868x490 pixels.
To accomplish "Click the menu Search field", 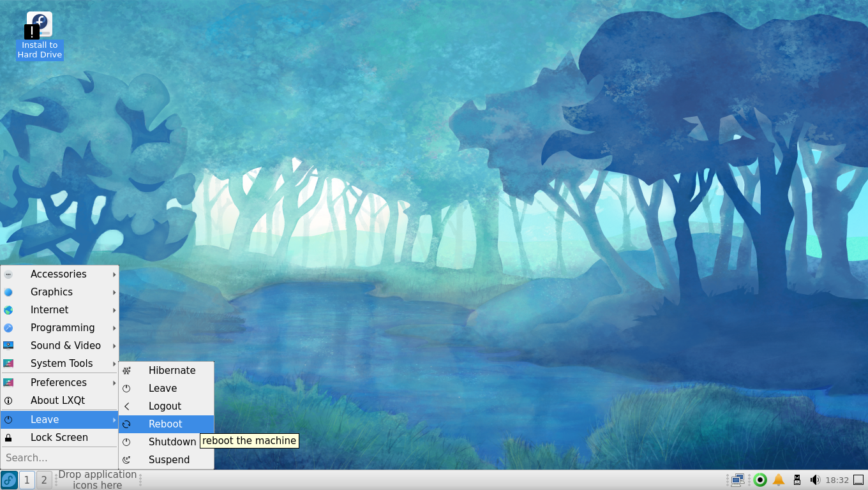I will (x=59, y=457).
